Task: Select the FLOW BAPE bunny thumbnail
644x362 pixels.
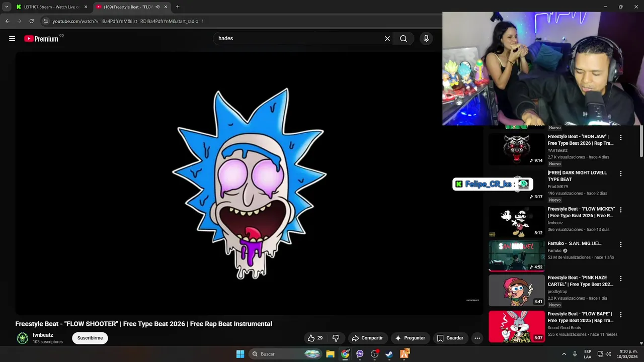Action: pos(517,326)
